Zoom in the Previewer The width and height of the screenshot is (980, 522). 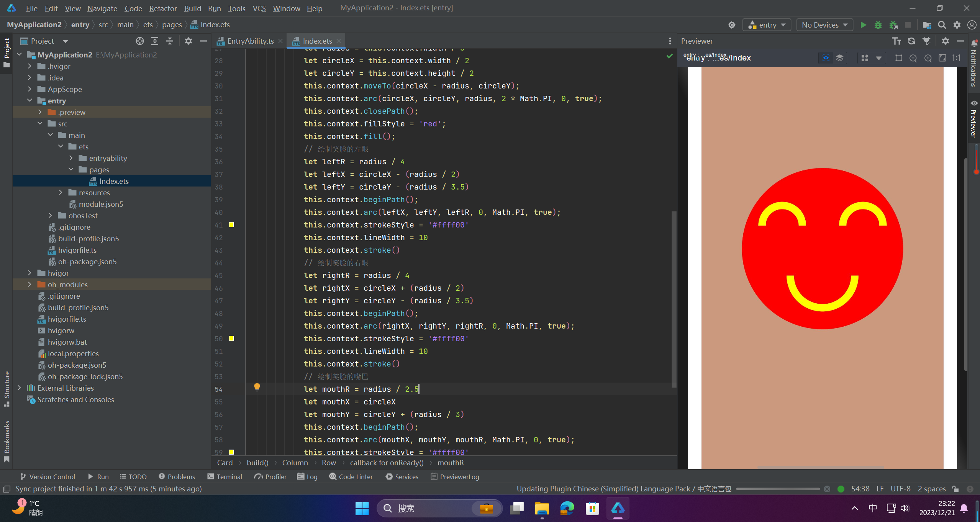coord(928,58)
